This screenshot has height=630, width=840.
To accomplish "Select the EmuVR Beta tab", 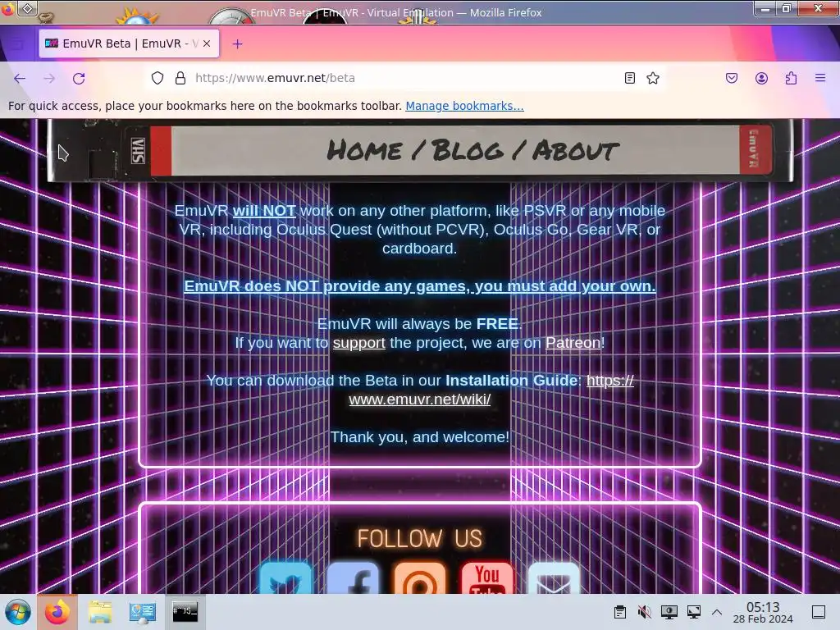I will pos(129,44).
